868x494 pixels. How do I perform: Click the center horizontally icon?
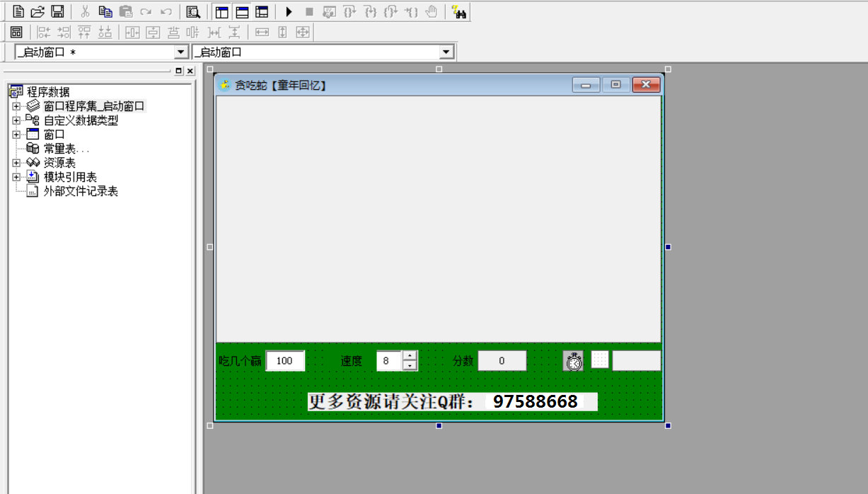(133, 32)
